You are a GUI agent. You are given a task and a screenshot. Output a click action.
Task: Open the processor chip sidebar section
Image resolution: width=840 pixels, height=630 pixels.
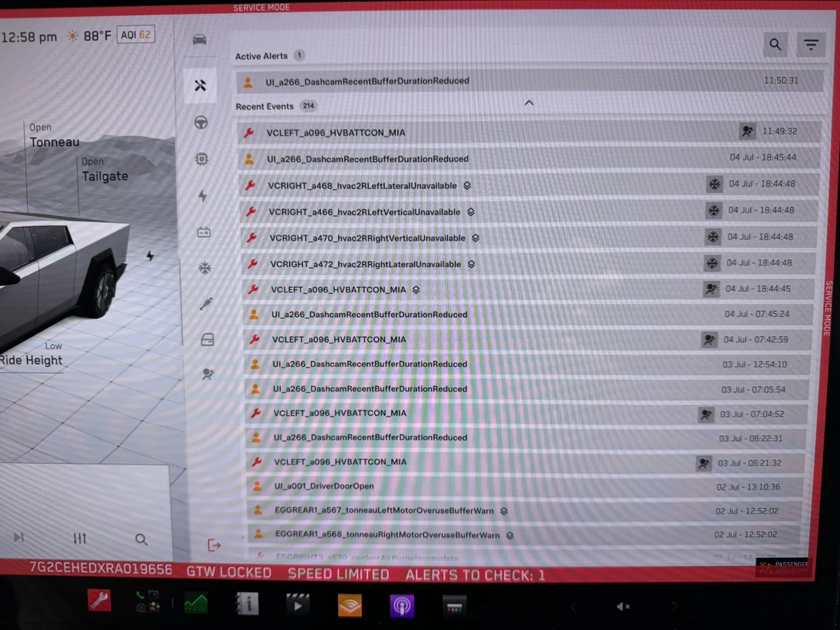pos(202,159)
